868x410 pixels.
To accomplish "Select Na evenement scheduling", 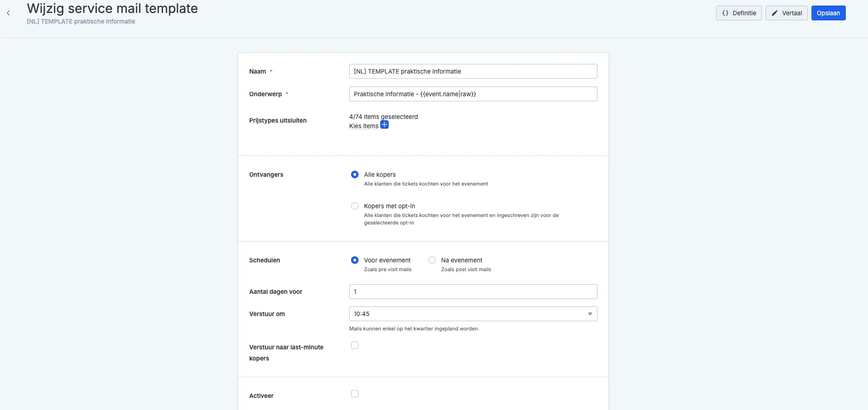I will tap(432, 260).
